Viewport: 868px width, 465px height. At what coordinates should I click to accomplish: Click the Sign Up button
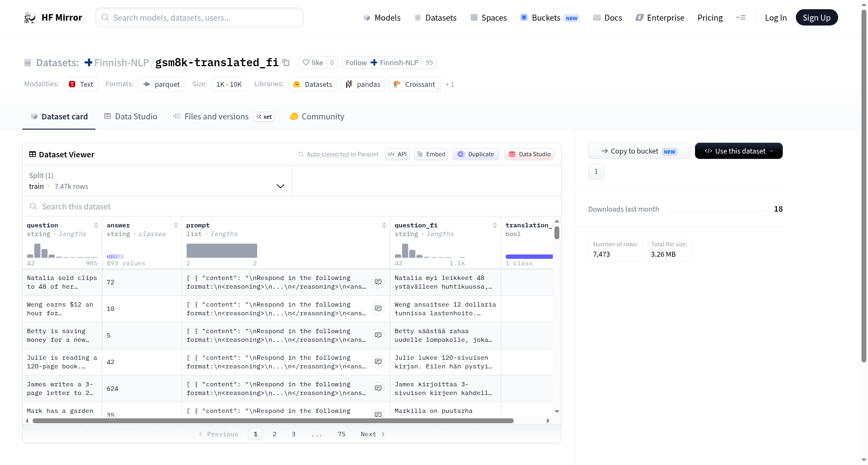817,18
